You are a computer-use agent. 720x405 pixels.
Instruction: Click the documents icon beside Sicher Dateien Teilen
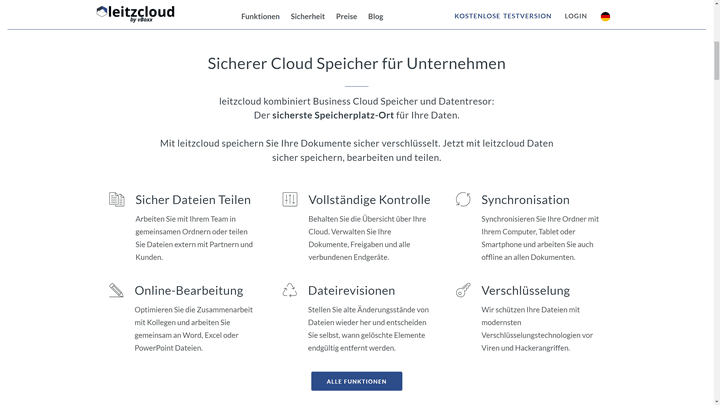click(x=117, y=199)
